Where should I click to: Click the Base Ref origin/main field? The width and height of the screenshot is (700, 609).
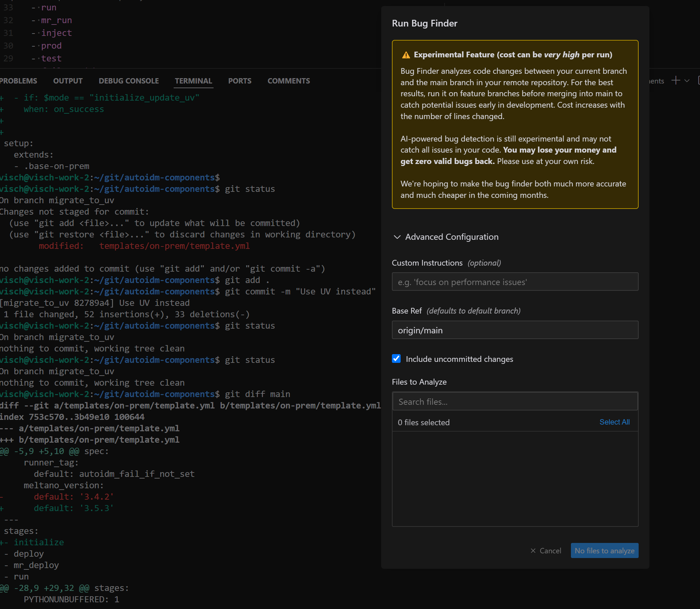[515, 330]
